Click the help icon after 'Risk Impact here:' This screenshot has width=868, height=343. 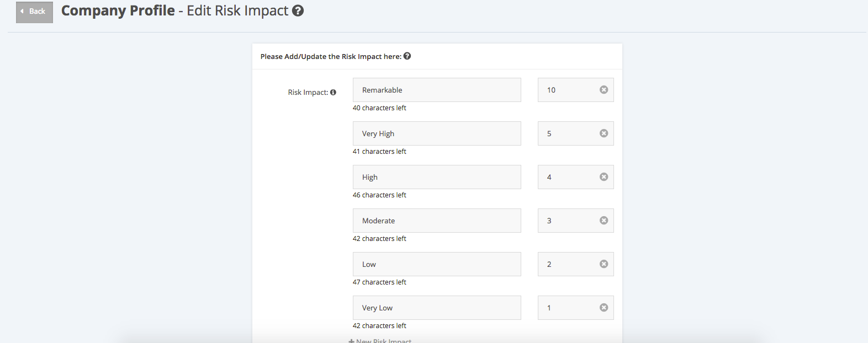[407, 56]
